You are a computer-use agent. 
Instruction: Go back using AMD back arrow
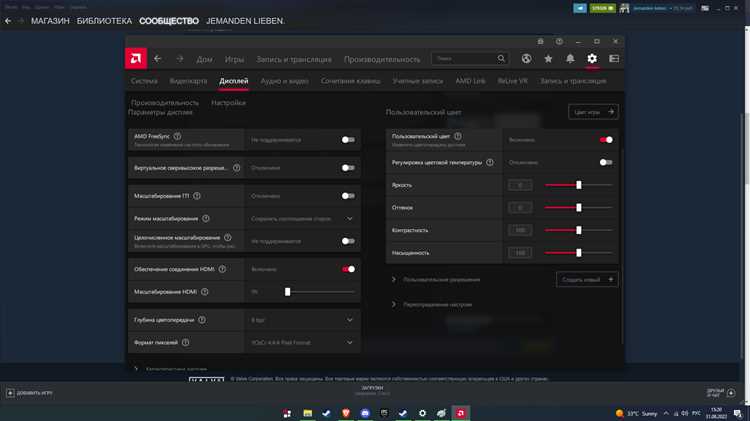(157, 59)
